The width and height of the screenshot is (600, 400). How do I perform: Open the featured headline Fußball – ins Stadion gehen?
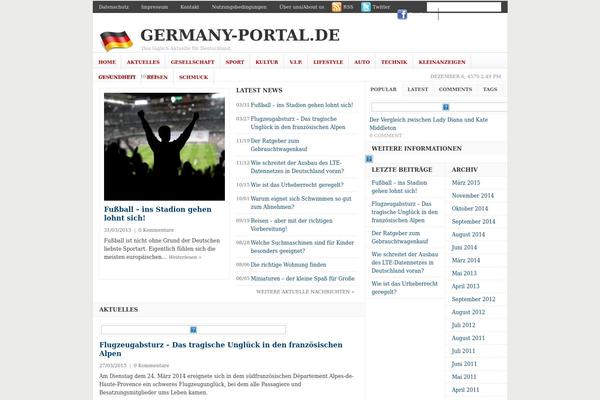[x=158, y=214]
